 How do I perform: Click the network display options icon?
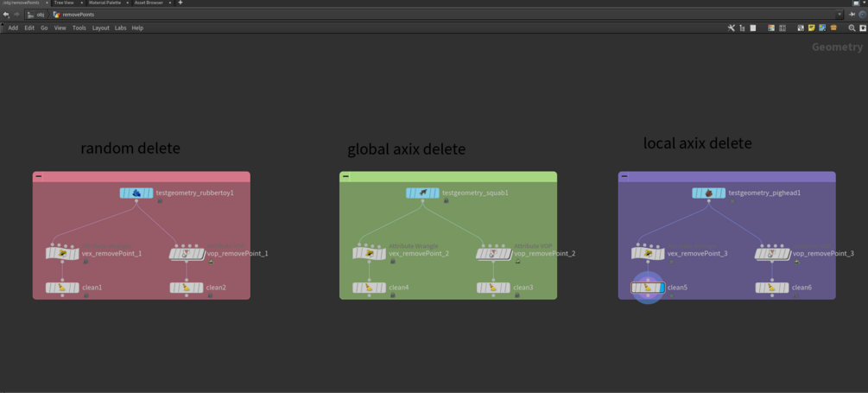801,28
